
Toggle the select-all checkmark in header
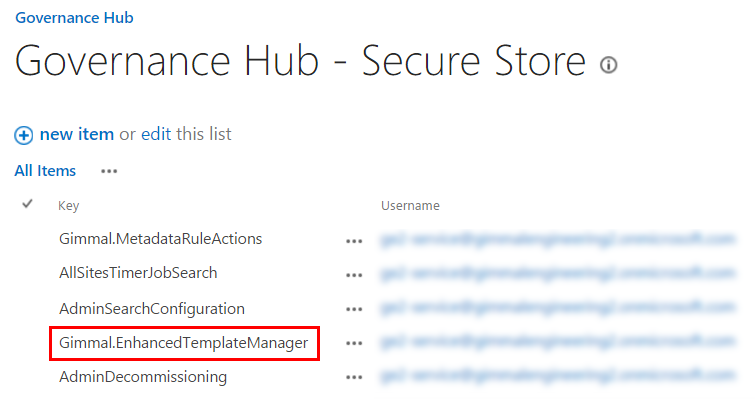click(27, 204)
